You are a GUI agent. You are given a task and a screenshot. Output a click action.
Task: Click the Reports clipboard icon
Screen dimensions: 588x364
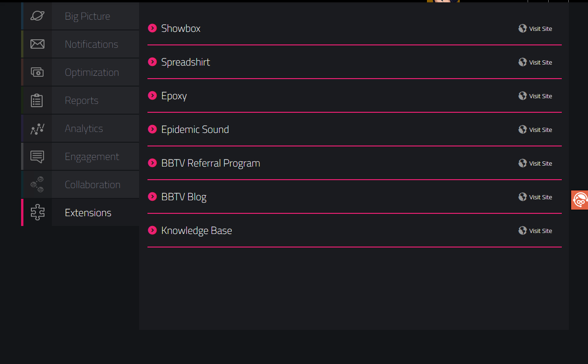[x=37, y=100]
